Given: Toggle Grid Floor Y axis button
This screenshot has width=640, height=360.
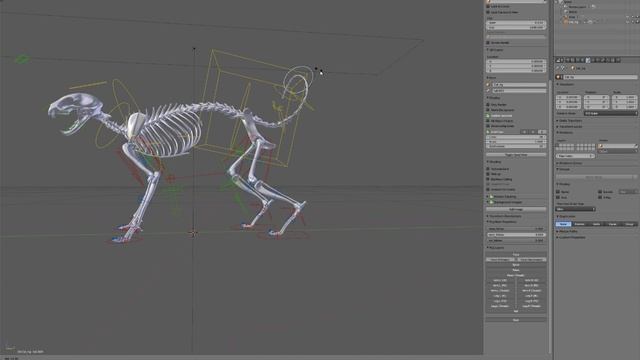Looking at the screenshot, I should pos(533,132).
